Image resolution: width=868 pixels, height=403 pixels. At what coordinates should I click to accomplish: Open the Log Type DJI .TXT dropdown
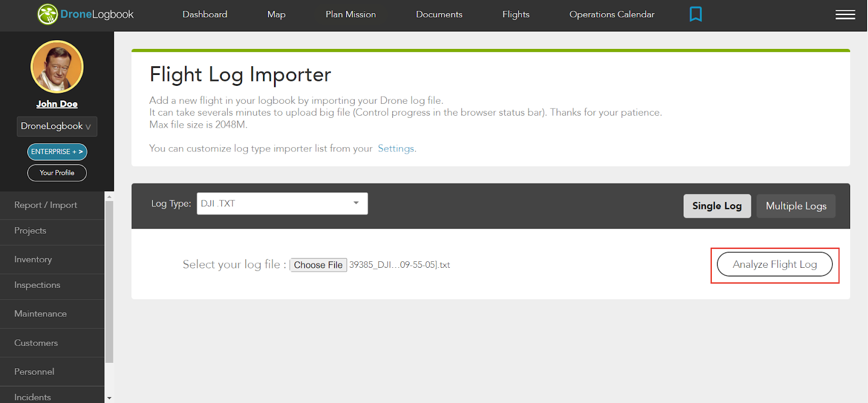[282, 204]
